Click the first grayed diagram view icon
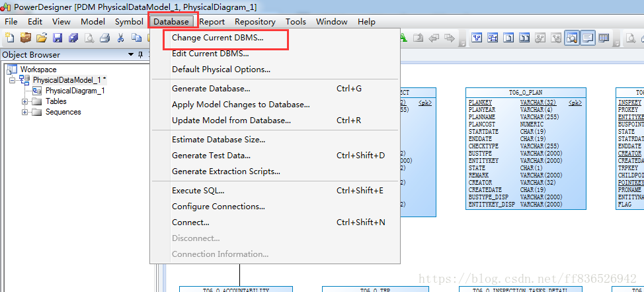Image resolution: width=644 pixels, height=292 pixels. click(x=540, y=38)
